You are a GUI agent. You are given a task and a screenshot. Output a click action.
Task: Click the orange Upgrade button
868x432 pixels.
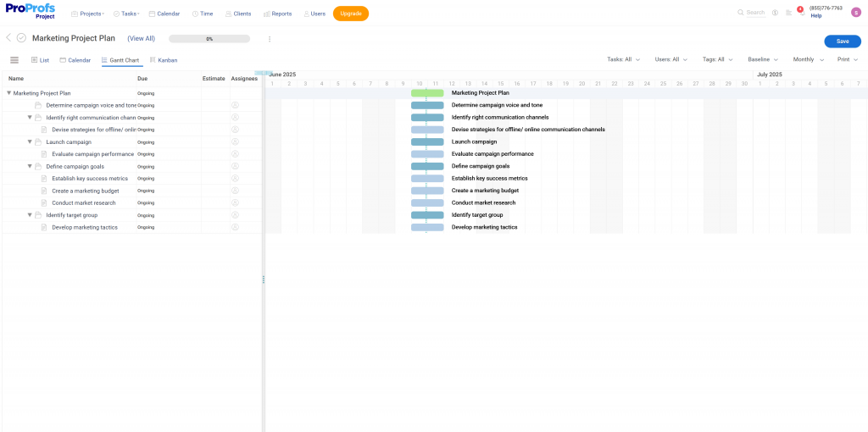coord(351,14)
